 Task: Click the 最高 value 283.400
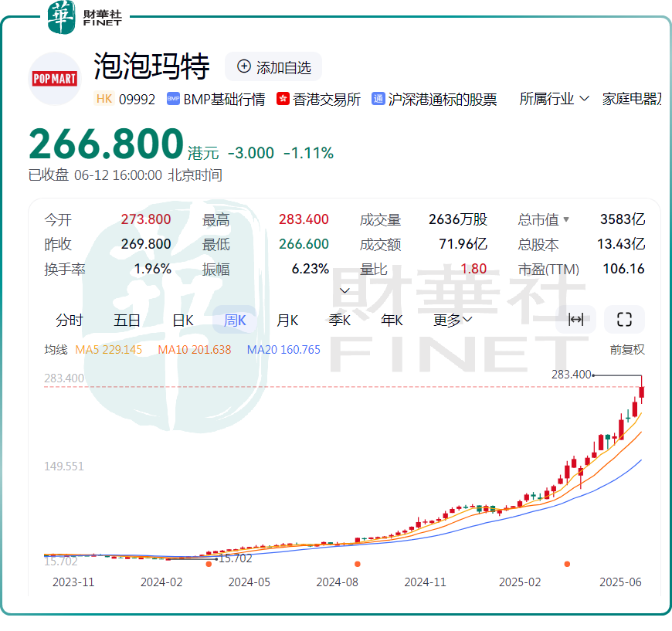pos(304,219)
